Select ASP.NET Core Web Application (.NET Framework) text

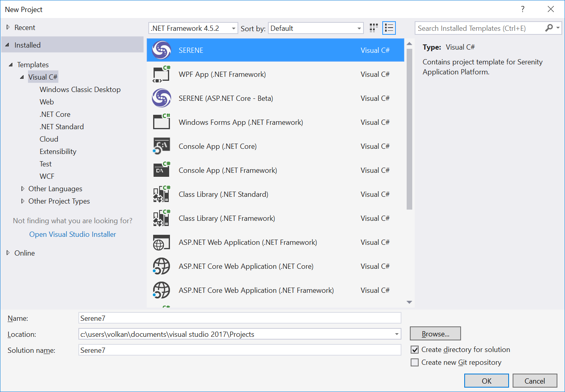tap(256, 290)
